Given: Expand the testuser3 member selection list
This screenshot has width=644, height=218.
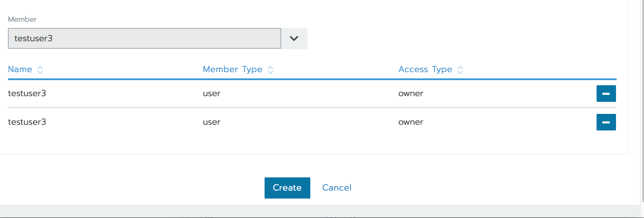Looking at the screenshot, I should click(x=294, y=38).
